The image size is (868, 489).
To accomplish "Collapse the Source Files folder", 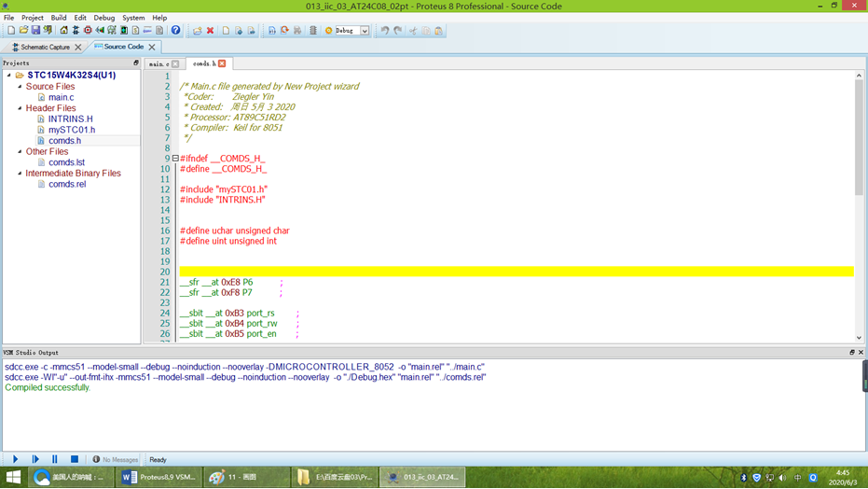I will pyautogui.click(x=20, y=87).
